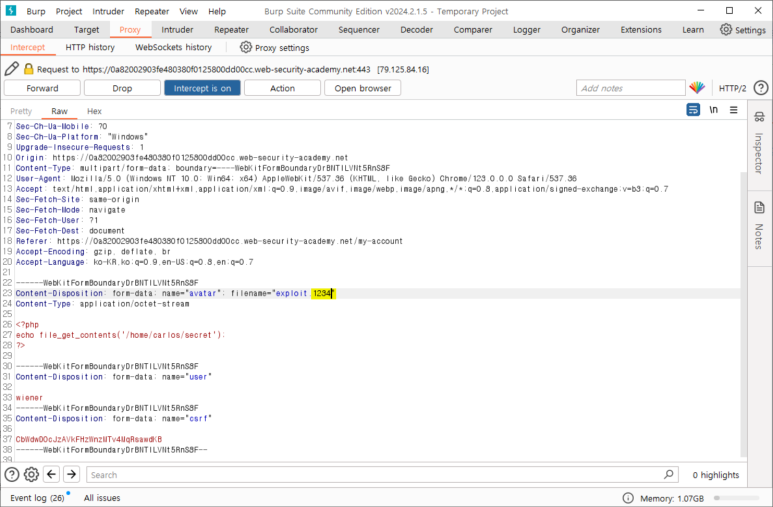Open the Repeater menu in menu bar

[x=152, y=11]
